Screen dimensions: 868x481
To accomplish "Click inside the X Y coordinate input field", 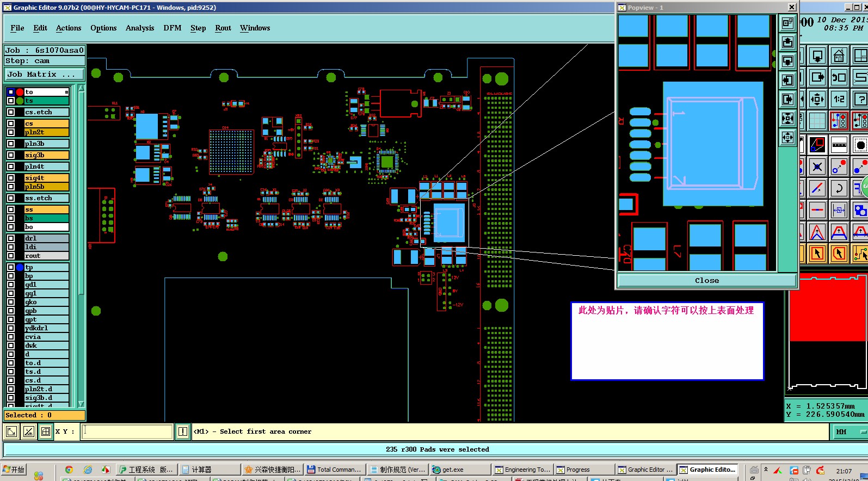I will click(x=127, y=431).
